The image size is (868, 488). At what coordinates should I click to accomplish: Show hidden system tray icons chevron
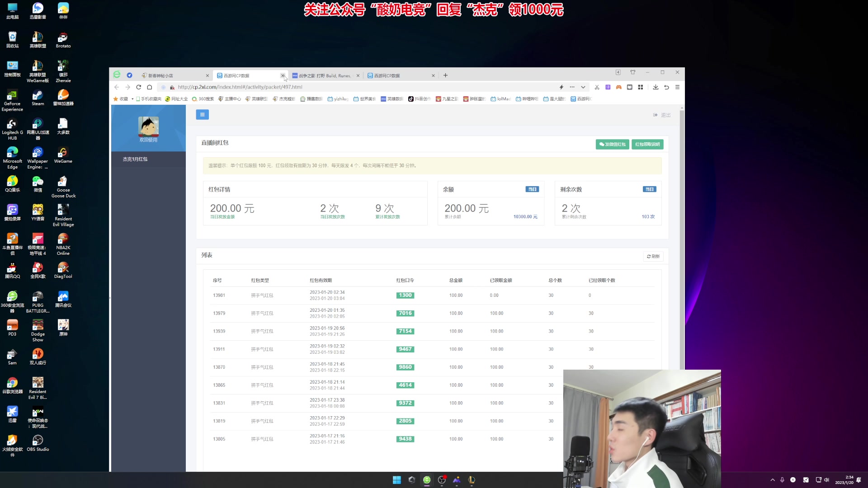(773, 480)
